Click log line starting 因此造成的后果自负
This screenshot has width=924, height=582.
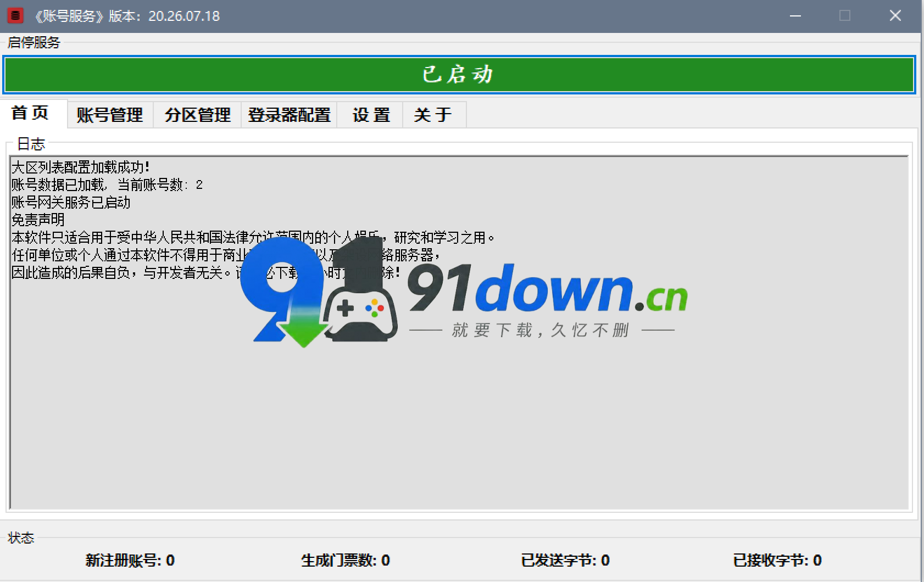pyautogui.click(x=206, y=272)
